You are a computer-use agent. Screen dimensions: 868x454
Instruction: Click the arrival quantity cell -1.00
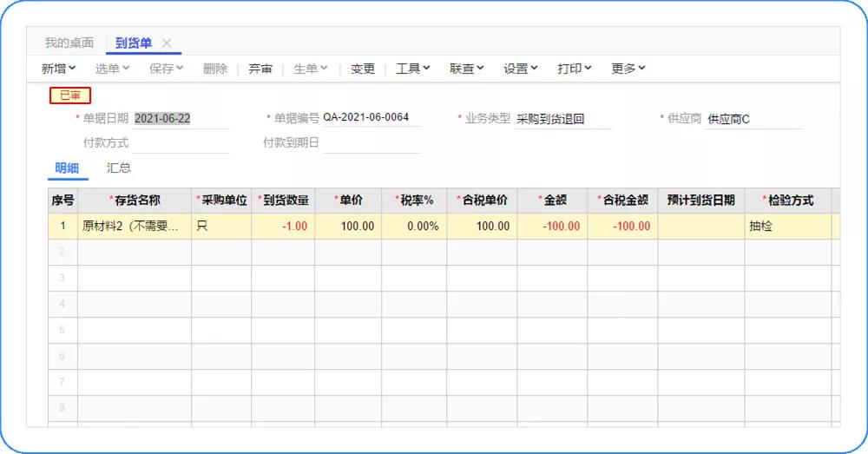click(283, 226)
